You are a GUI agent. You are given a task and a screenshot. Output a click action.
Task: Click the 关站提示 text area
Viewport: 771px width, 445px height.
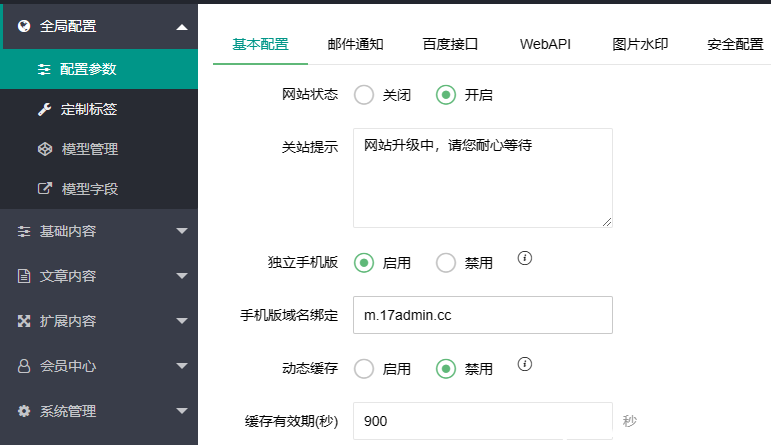pyautogui.click(x=483, y=178)
